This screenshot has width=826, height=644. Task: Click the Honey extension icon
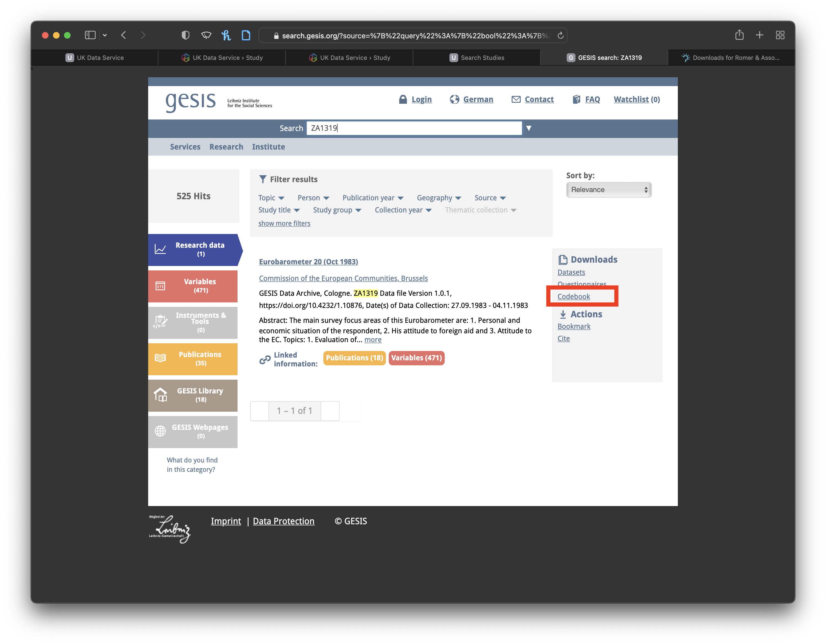tap(226, 35)
